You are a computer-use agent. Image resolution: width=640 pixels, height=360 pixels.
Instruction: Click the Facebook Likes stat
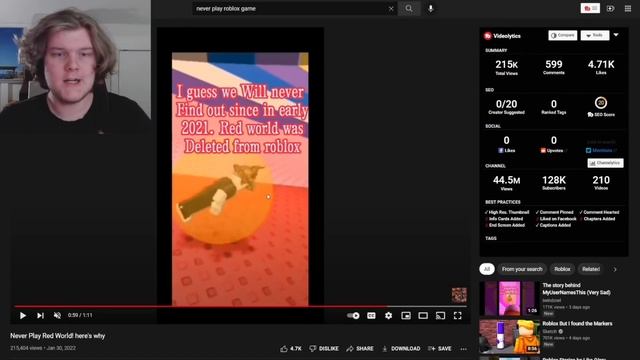pyautogui.click(x=507, y=144)
